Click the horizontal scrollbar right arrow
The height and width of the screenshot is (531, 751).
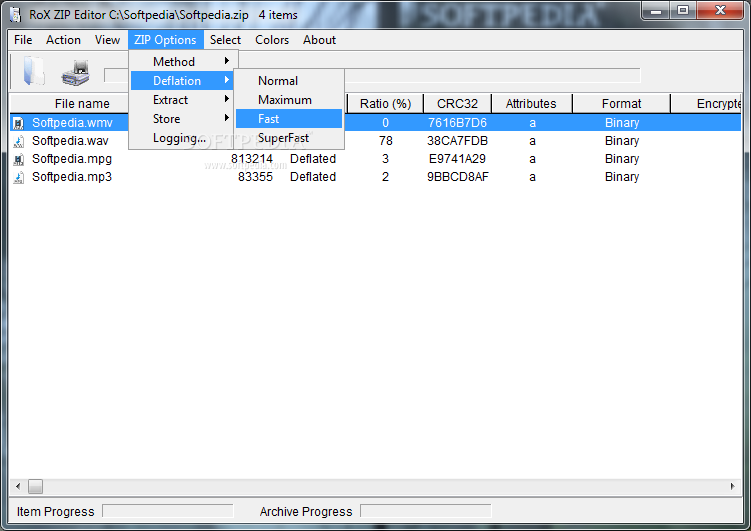(x=733, y=486)
